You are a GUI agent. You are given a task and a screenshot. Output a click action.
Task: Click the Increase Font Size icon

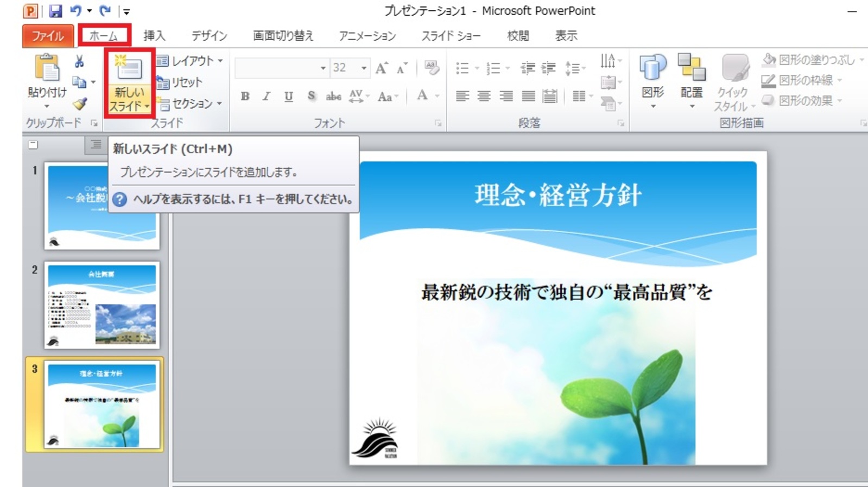(x=382, y=68)
